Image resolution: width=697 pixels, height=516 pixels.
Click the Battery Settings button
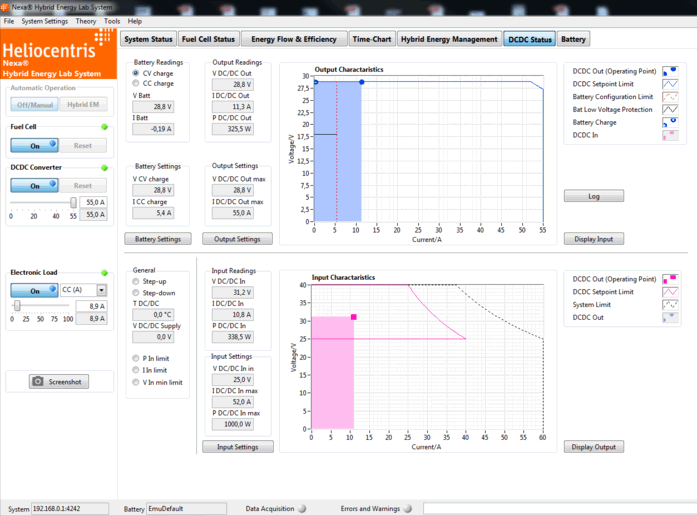(x=157, y=239)
